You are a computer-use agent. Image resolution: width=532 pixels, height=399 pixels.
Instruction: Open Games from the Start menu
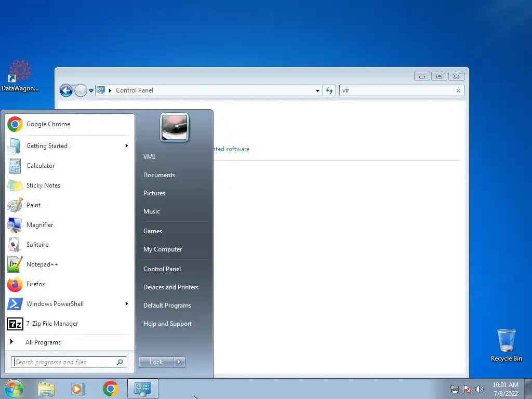pos(153,231)
